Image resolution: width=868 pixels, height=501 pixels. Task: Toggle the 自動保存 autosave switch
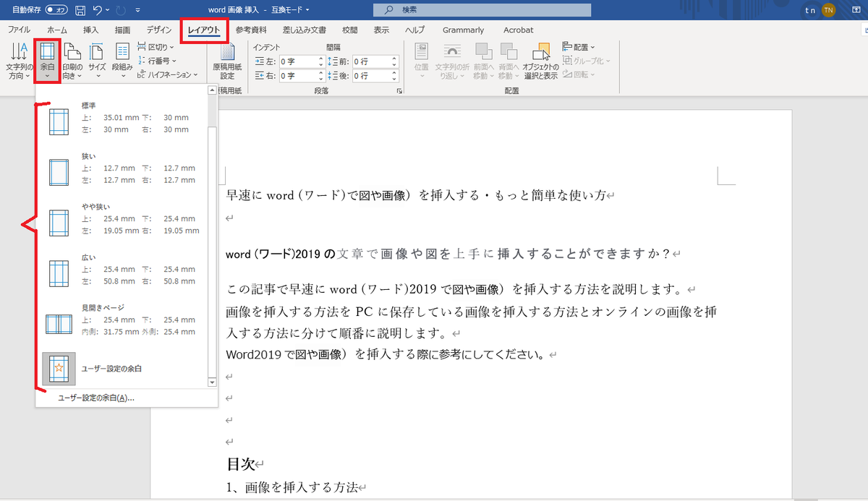tap(56, 10)
